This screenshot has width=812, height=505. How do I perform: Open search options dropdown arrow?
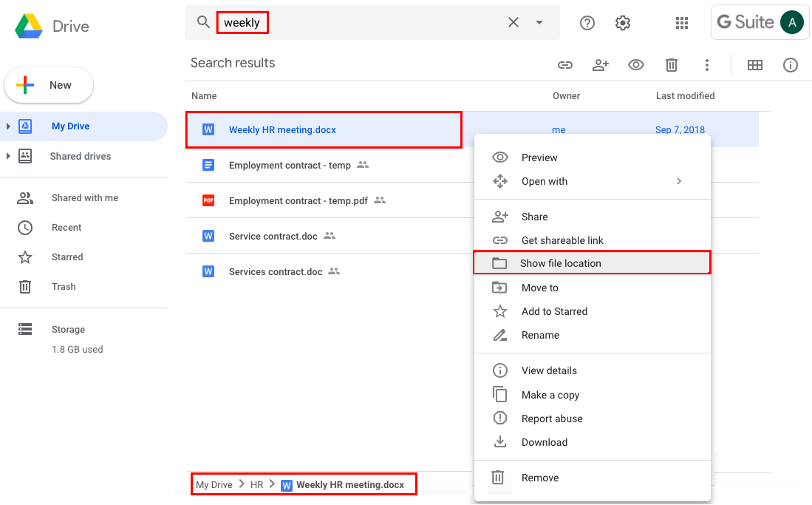[539, 22]
